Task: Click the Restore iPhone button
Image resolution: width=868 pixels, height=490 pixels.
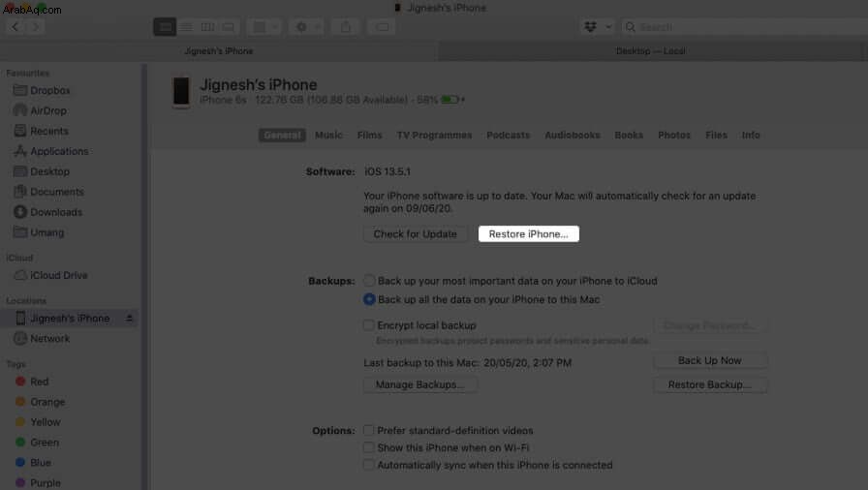Action: point(529,234)
